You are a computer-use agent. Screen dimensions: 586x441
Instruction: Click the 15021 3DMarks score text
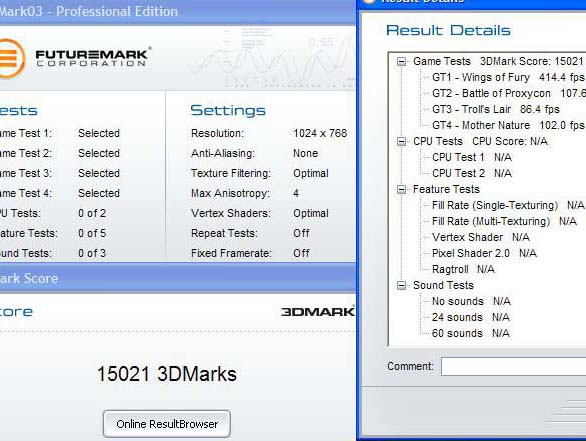(x=167, y=374)
